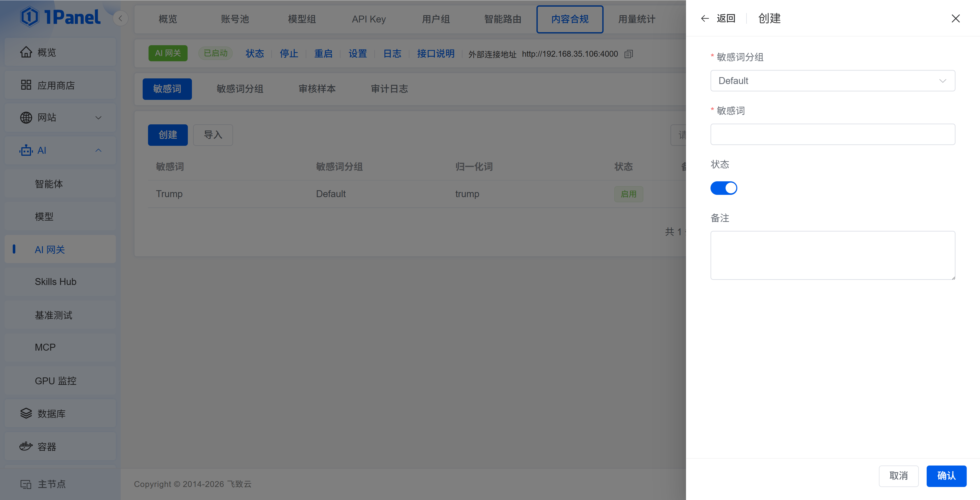Click the back arrow in the drawer
Viewport: 980px width, 500px height.
705,18
